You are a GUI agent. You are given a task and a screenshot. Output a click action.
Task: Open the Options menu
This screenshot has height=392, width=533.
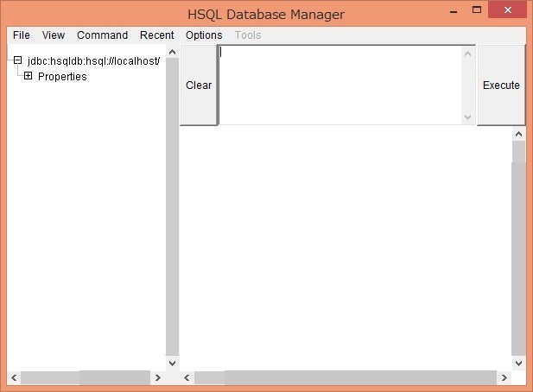(204, 35)
